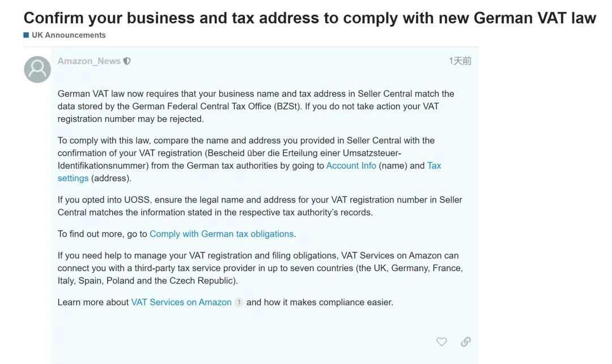Click the 1天前 post timestamp

(460, 61)
